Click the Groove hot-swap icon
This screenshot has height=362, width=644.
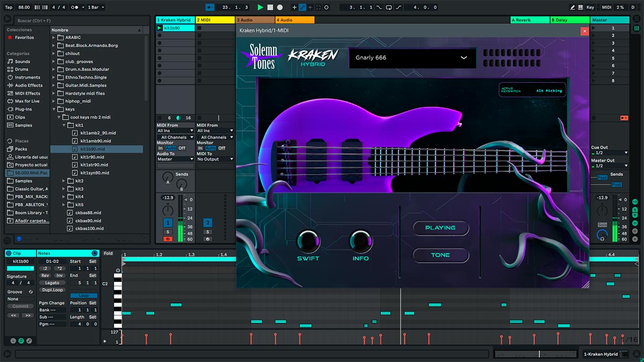tap(31, 292)
